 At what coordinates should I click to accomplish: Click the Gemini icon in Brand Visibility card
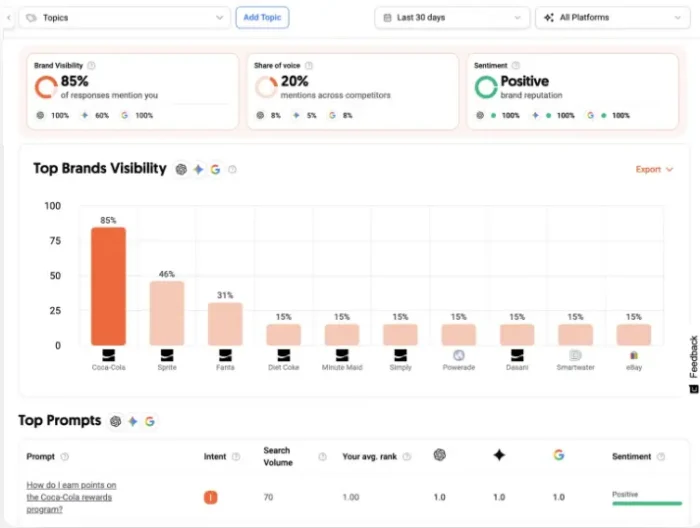(x=84, y=115)
